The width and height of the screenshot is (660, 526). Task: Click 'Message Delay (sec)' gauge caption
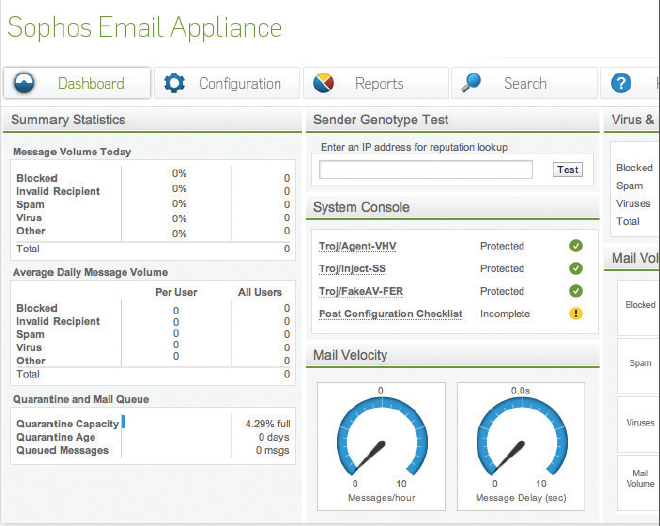coord(521,498)
